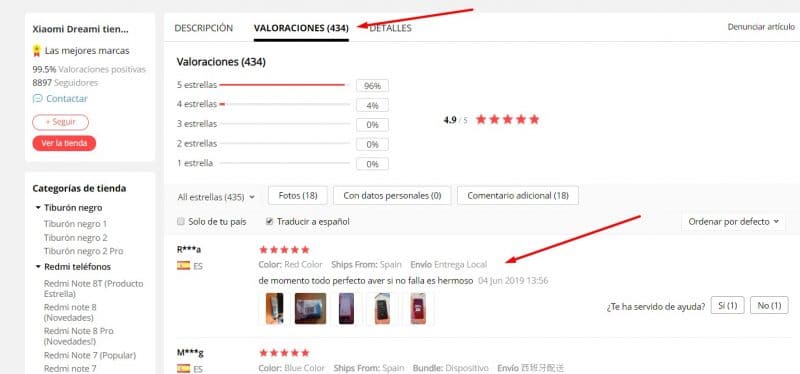
Task: Click the 4% rating percentage
Action: (x=372, y=106)
